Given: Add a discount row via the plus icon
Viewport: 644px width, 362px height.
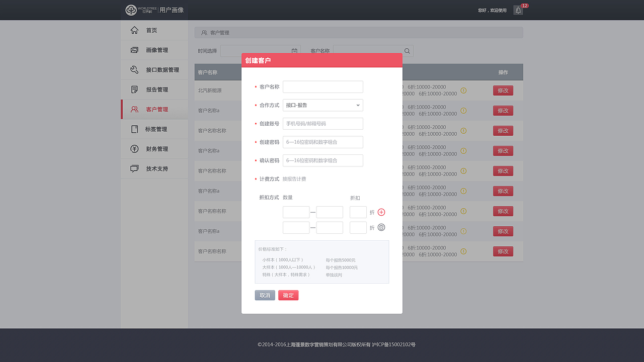Looking at the screenshot, I should pyautogui.click(x=381, y=212).
